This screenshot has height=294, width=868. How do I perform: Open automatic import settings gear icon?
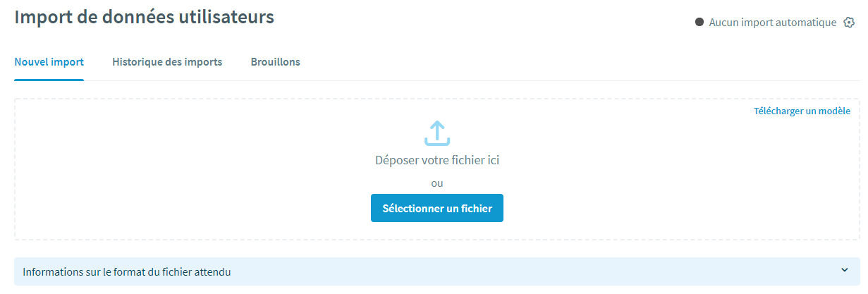point(849,23)
